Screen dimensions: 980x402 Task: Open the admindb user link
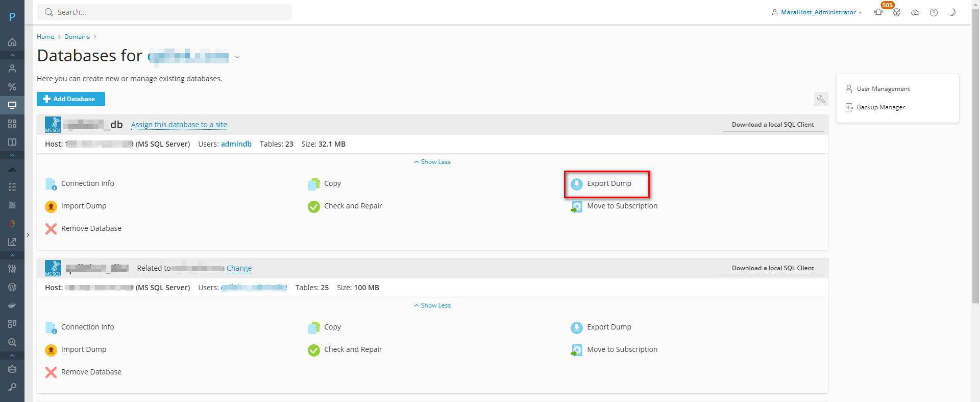point(236,144)
